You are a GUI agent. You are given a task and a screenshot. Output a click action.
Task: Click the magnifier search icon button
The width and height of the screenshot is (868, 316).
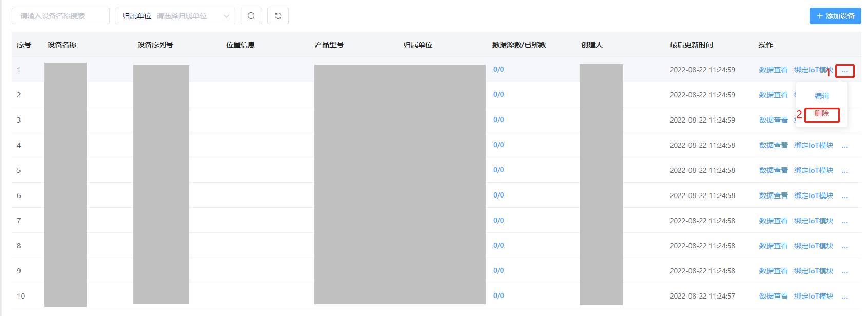[251, 16]
